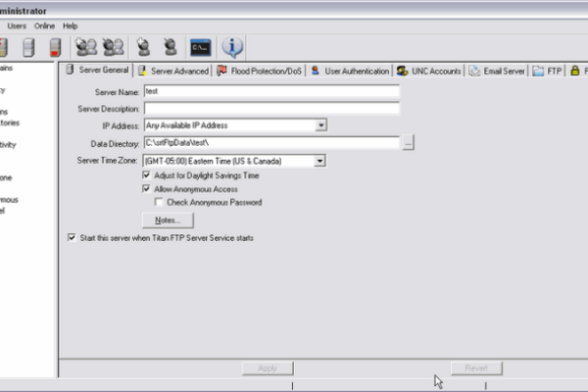Screen dimensions: 588x392
Task: Click the plain gray server toolbar icon
Action: click(28, 48)
